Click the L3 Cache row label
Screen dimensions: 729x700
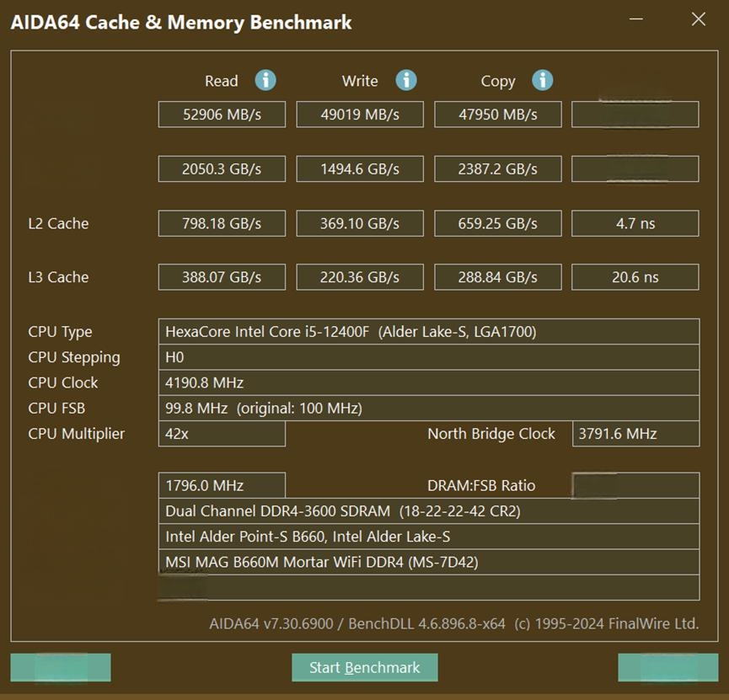(58, 277)
